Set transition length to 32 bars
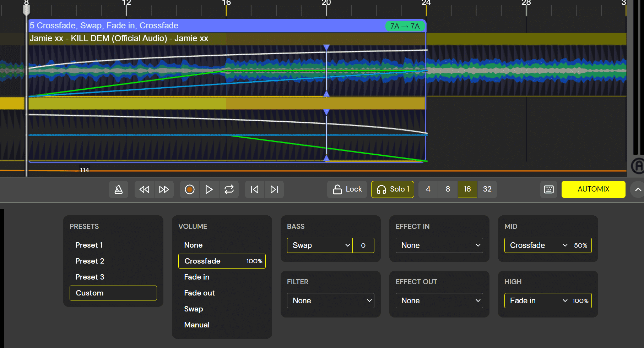644x348 pixels. pos(487,189)
